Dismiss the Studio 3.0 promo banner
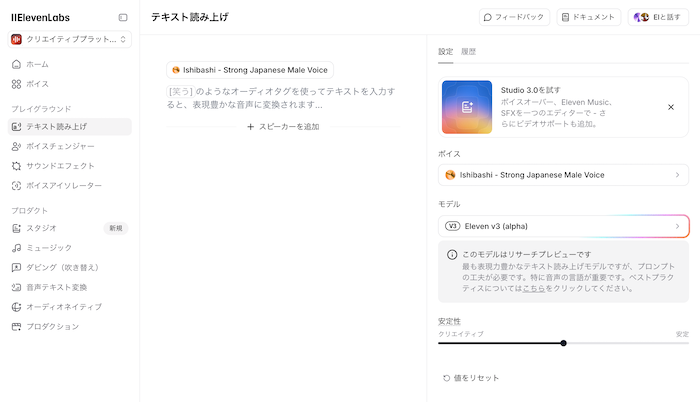This screenshot has width=700, height=402. [670, 107]
